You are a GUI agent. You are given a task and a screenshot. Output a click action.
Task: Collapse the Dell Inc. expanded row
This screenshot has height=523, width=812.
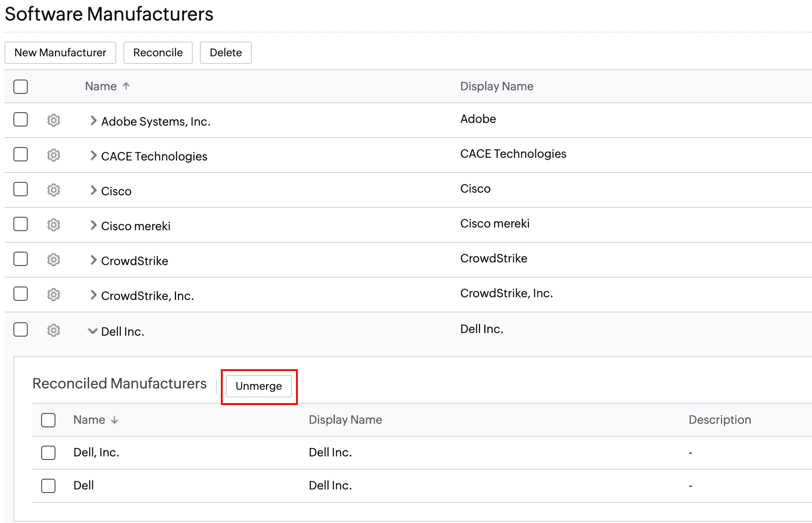(x=93, y=331)
